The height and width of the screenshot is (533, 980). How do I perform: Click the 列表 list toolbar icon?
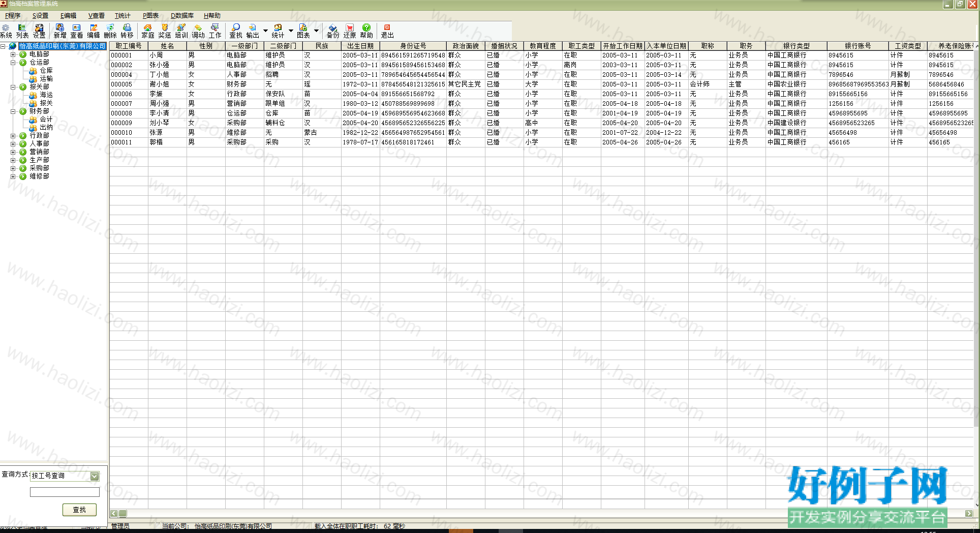[x=22, y=31]
